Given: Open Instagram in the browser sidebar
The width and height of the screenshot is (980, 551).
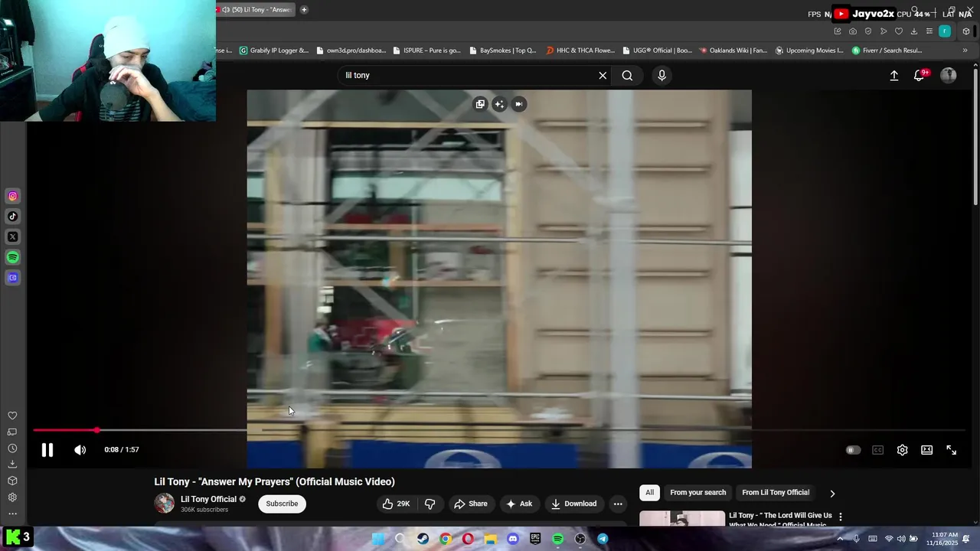Looking at the screenshot, I should pyautogui.click(x=12, y=196).
